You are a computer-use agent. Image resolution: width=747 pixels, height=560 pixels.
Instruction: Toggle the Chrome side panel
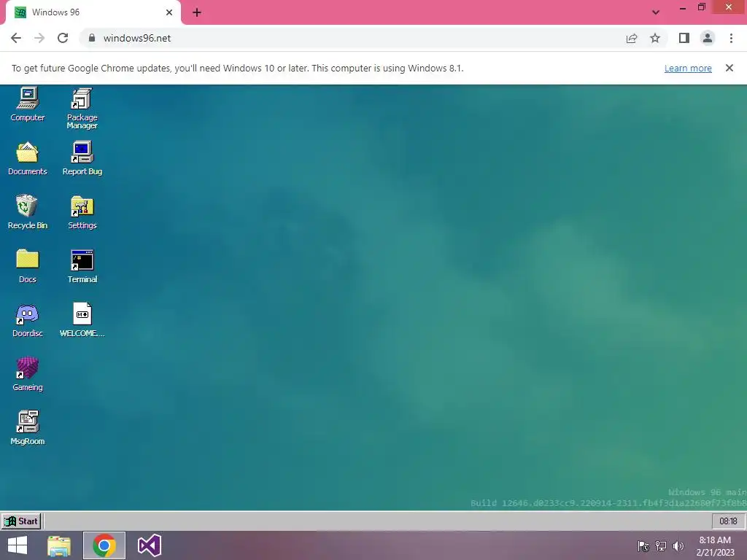(x=684, y=38)
